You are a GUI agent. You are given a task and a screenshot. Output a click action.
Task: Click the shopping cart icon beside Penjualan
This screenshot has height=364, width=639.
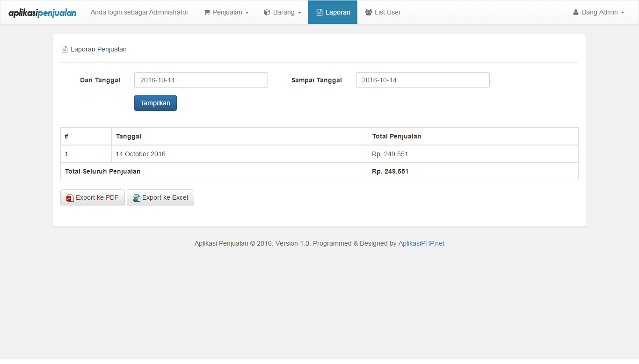(207, 13)
